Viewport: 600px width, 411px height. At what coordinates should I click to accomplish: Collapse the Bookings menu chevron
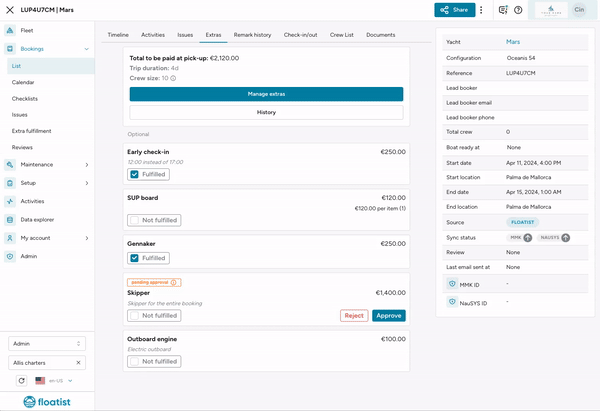click(x=86, y=49)
